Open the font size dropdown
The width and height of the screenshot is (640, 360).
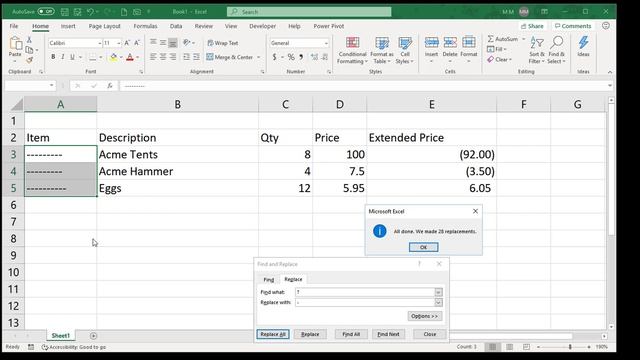pos(118,43)
